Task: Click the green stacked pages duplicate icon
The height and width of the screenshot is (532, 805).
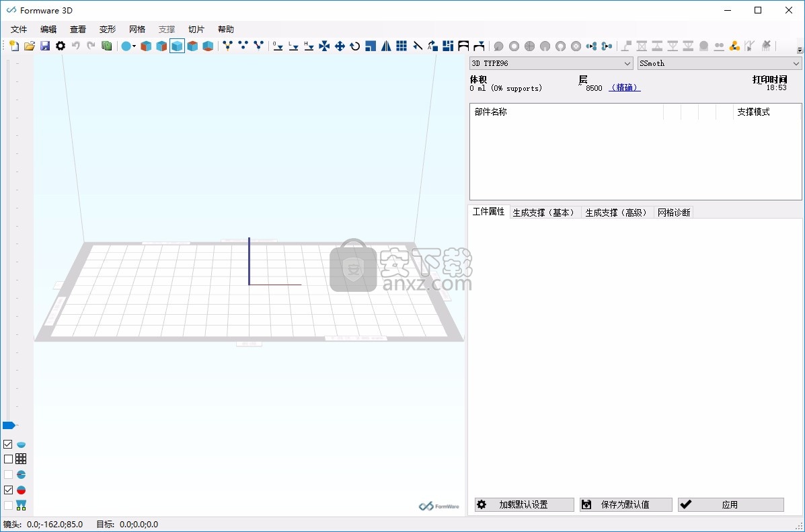Action: coord(107,46)
